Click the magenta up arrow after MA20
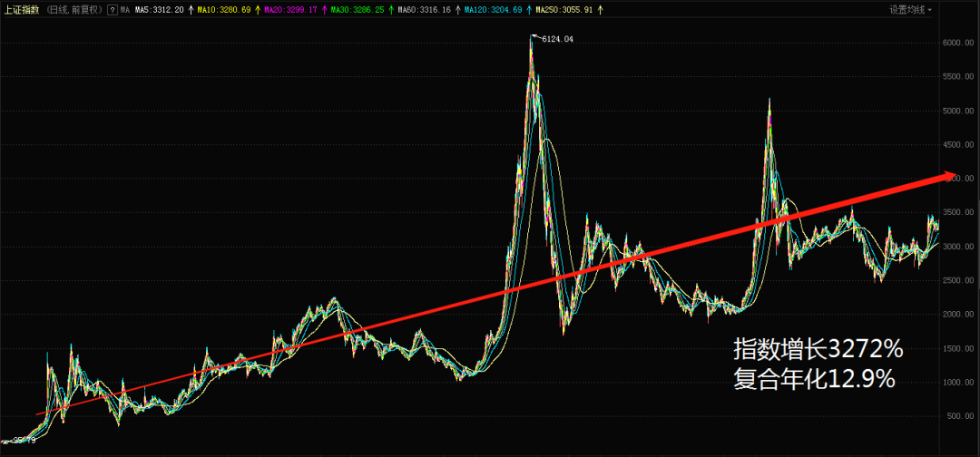Screen dimensions: 980x457 (324, 10)
